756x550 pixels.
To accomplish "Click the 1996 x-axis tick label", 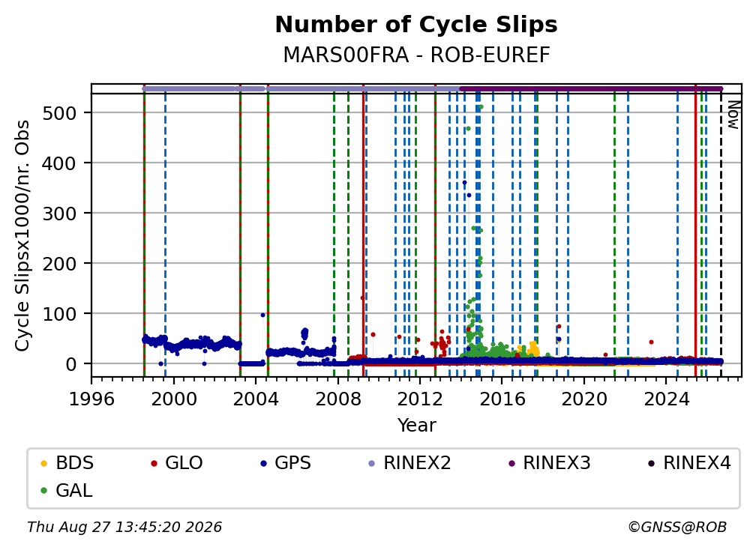I will [x=91, y=399].
